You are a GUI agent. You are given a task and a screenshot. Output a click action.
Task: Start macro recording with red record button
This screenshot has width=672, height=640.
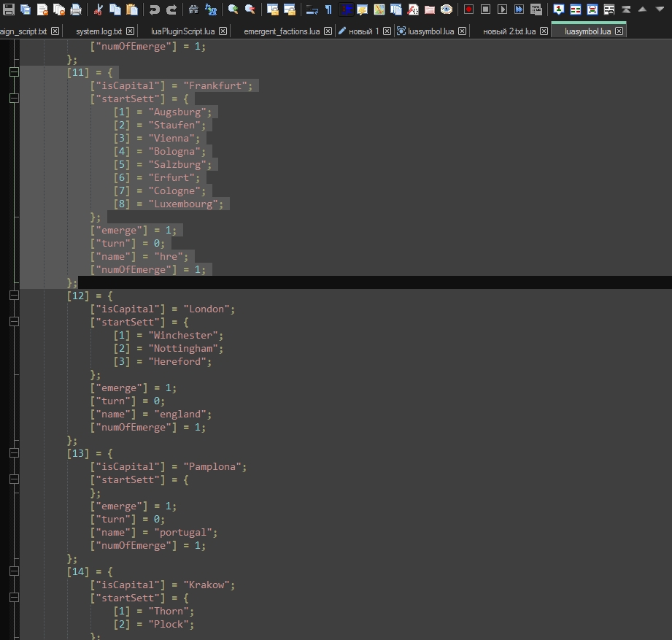[x=468, y=9]
